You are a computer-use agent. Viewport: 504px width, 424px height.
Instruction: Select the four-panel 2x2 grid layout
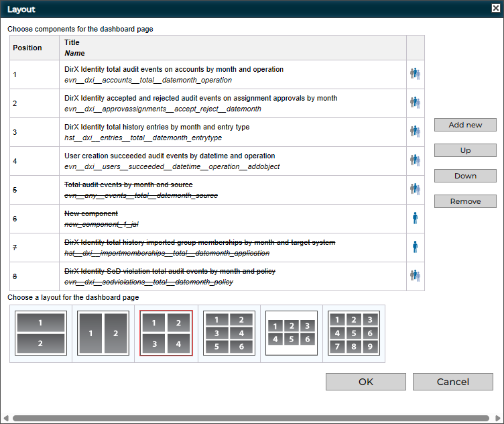166,333
